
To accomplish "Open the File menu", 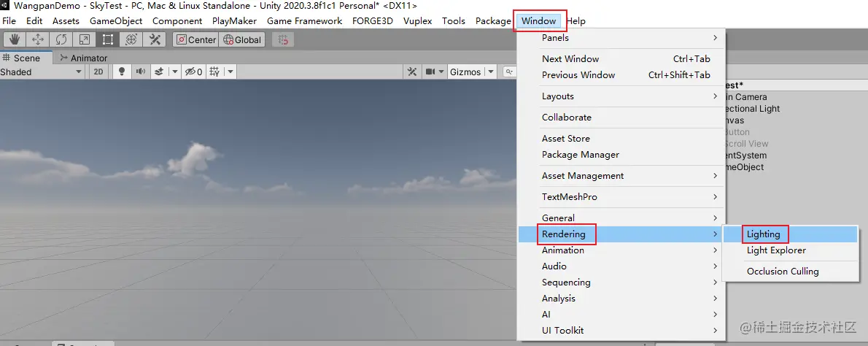I will (9, 21).
